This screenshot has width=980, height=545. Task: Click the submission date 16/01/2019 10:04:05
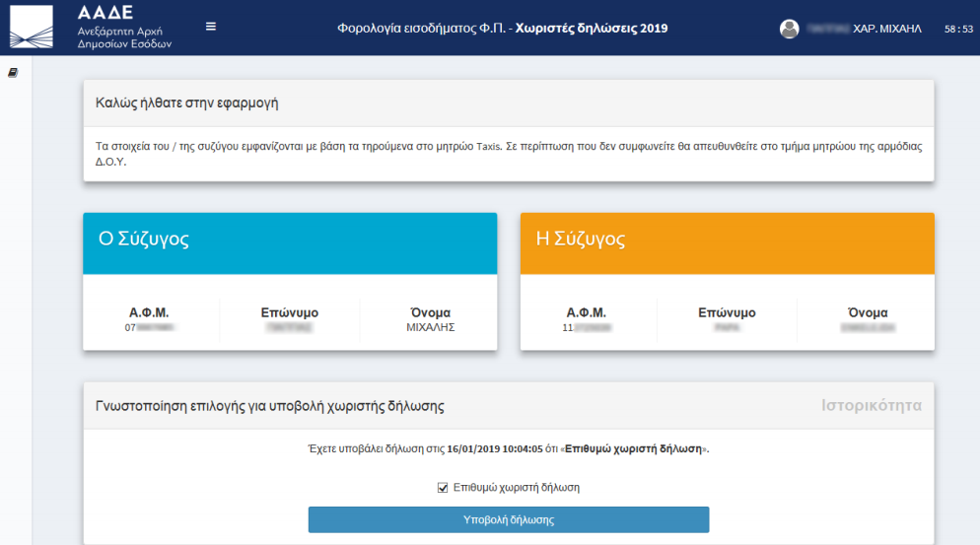click(x=495, y=448)
